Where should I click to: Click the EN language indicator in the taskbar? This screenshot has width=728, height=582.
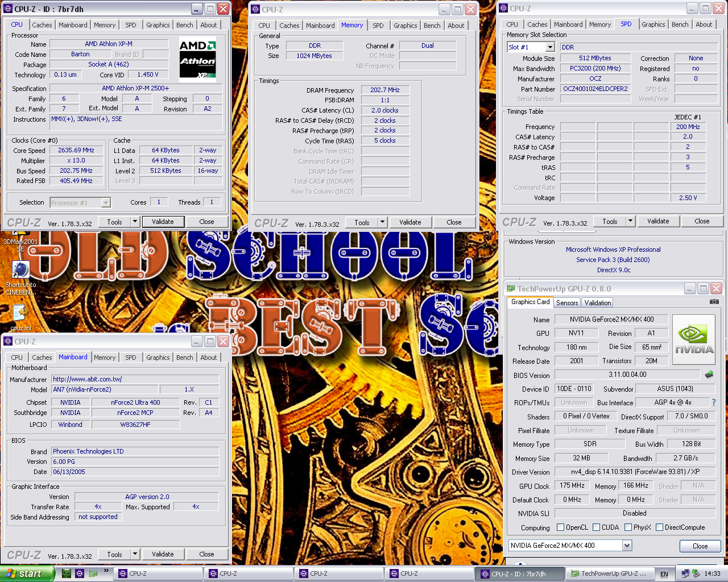coord(664,574)
